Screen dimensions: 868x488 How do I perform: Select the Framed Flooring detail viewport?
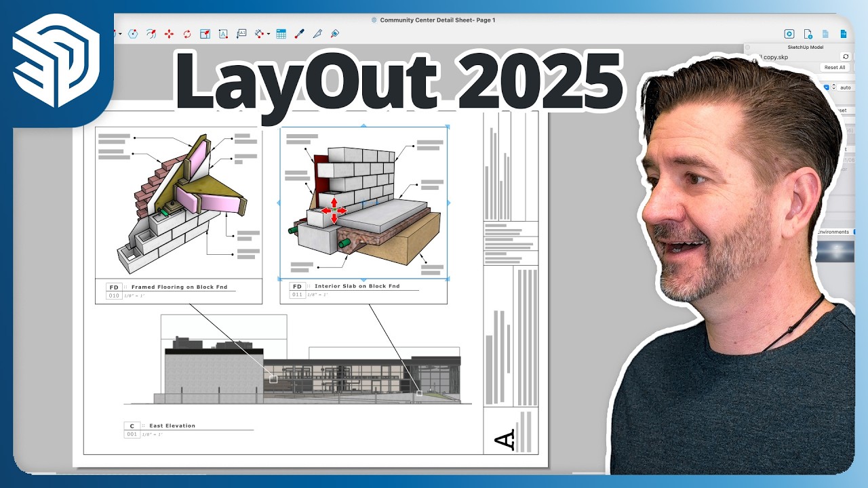(x=178, y=202)
